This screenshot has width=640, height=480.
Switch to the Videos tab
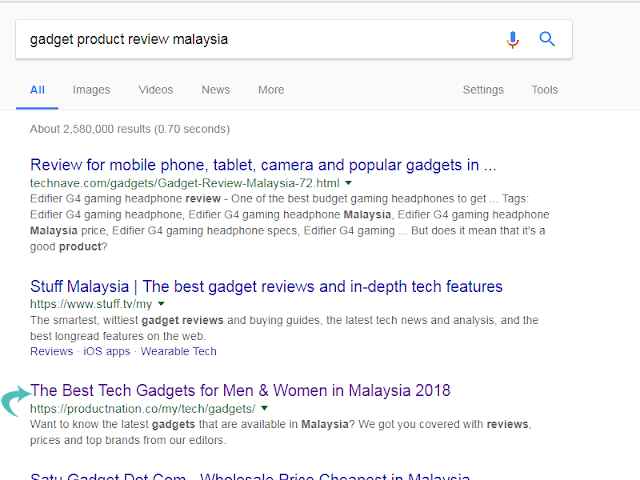(x=156, y=90)
